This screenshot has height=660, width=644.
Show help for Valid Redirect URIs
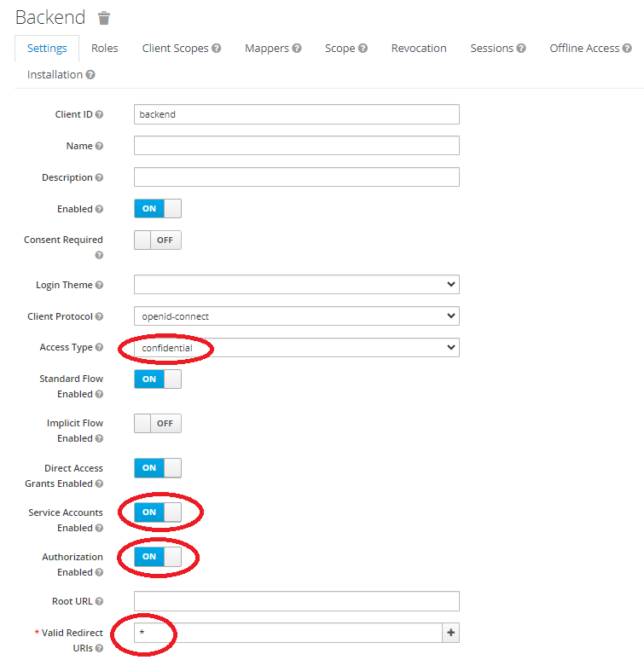click(99, 648)
